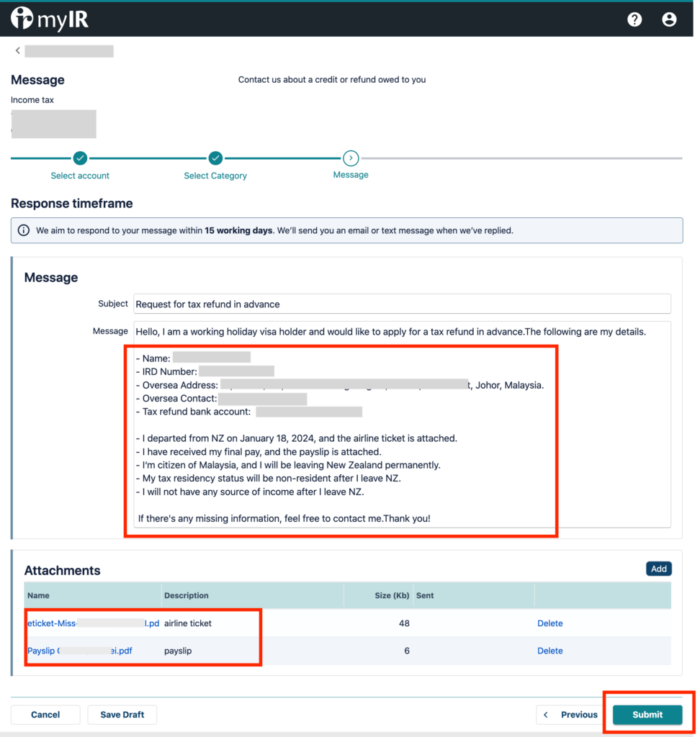Click the back chevron arrow
The width and height of the screenshot is (700, 737).
(17, 50)
